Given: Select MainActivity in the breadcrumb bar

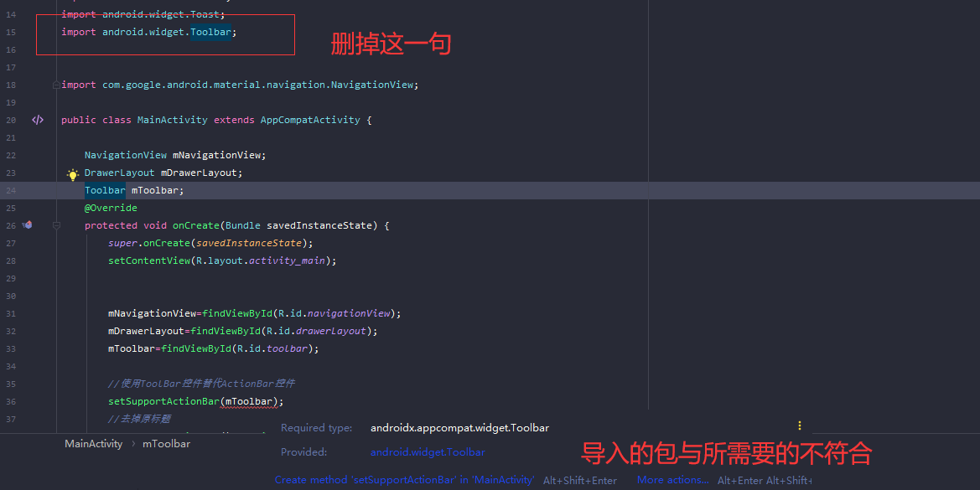Looking at the screenshot, I should (x=93, y=443).
